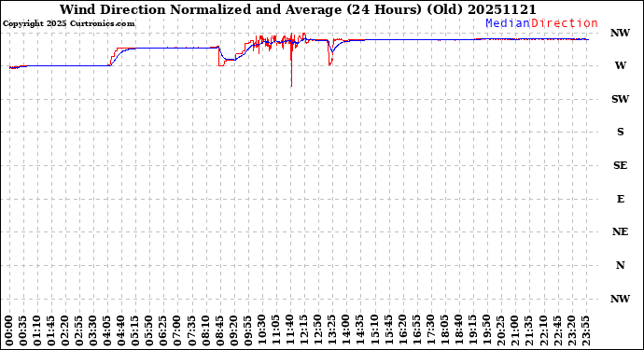Click the 08:10 time label
This screenshot has height=350, width=644.
click(205, 331)
